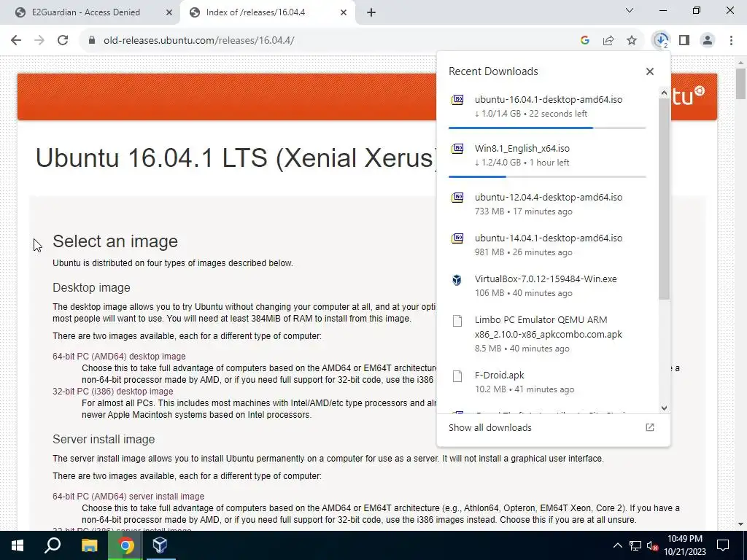Open VirtualBox from the taskbar
747x560 pixels.
tap(160, 545)
